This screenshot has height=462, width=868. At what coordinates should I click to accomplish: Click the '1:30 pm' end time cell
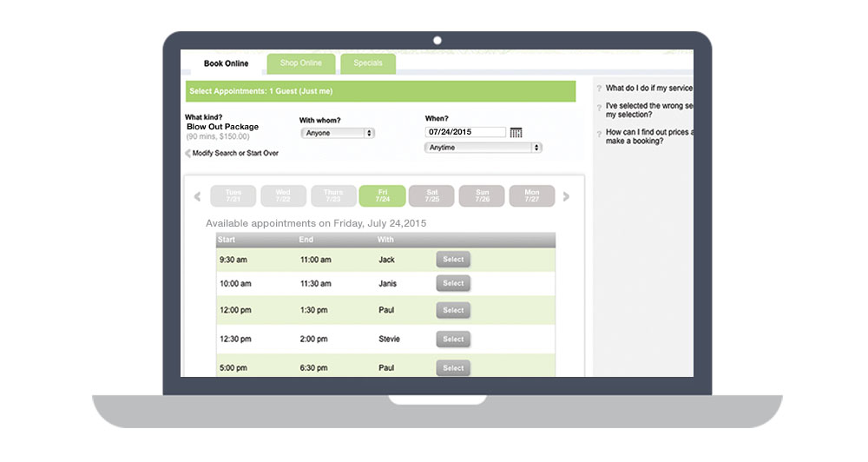coord(314,310)
